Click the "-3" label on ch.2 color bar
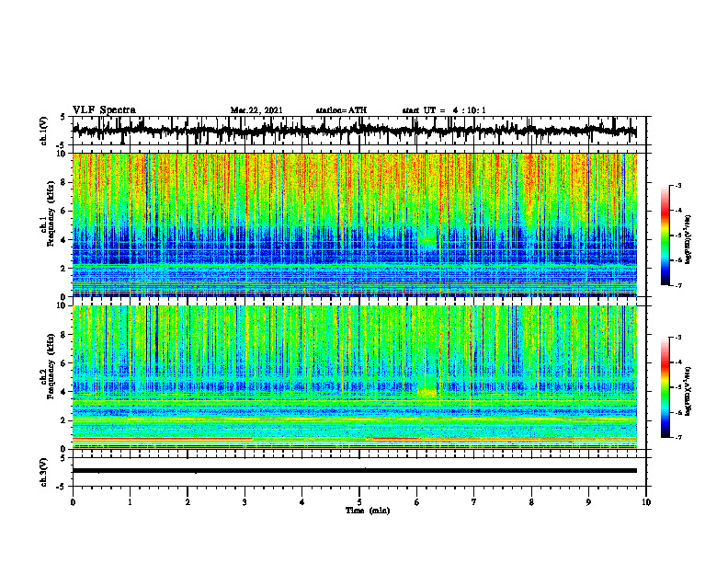728x563 pixels. (677, 338)
